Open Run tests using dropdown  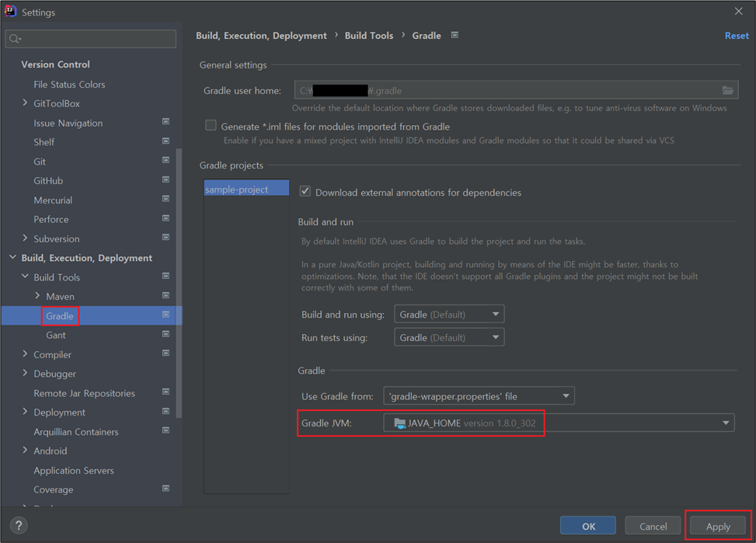pos(449,337)
